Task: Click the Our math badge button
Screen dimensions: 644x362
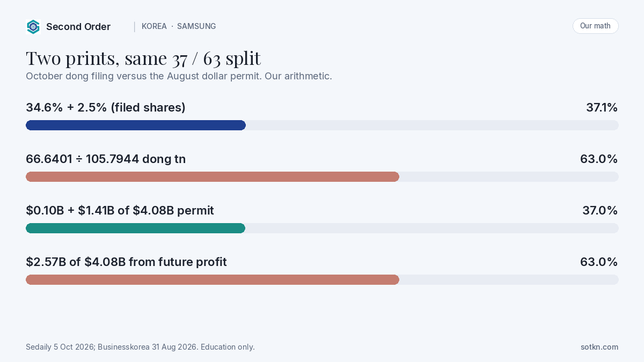Action: (x=595, y=26)
